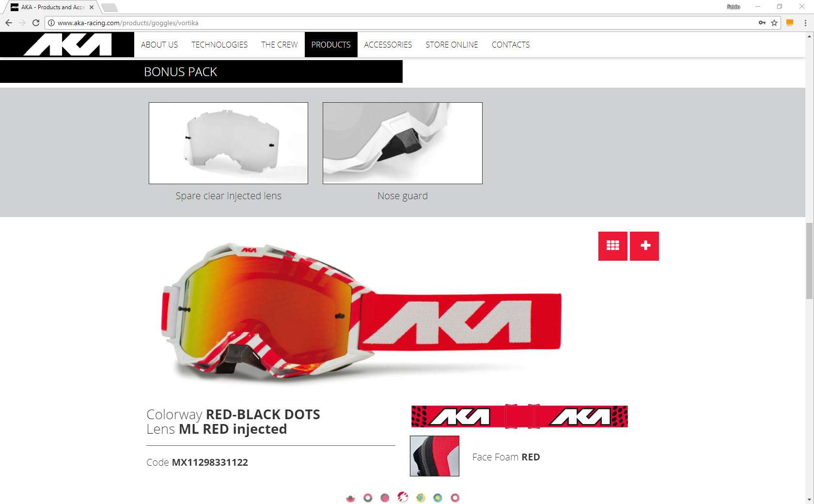
Task: Bookmark page with the star icon
Action: pos(774,23)
